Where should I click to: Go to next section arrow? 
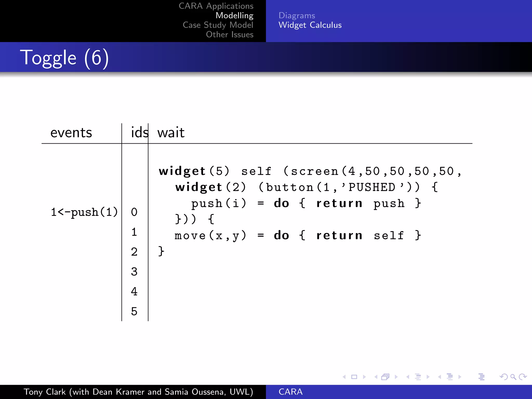coord(460,377)
